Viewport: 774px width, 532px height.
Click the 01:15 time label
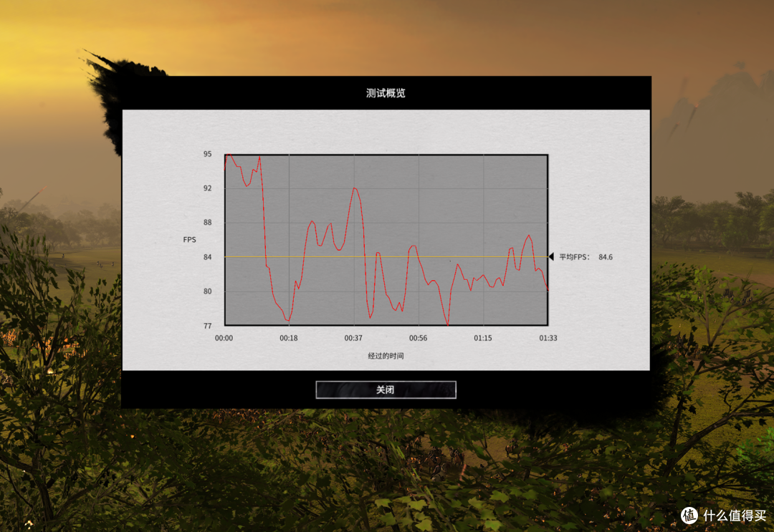click(483, 338)
